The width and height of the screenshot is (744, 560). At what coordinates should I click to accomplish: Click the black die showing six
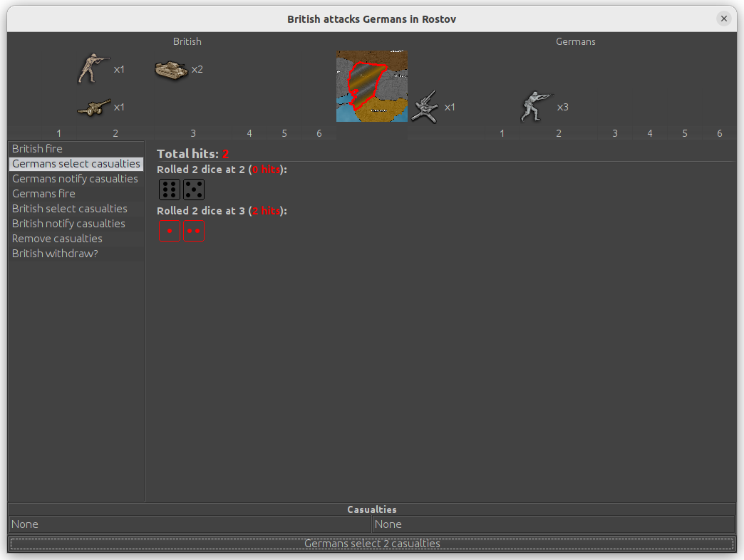coord(170,190)
